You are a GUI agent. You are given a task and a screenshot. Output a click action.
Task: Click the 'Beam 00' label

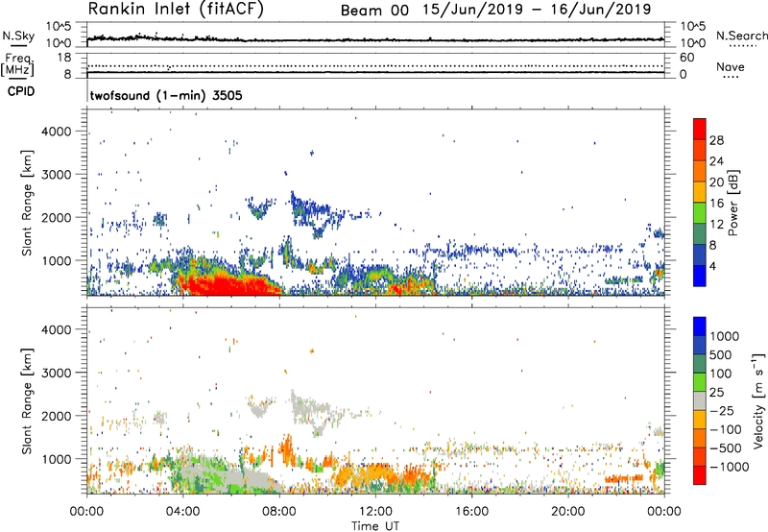pos(374,11)
